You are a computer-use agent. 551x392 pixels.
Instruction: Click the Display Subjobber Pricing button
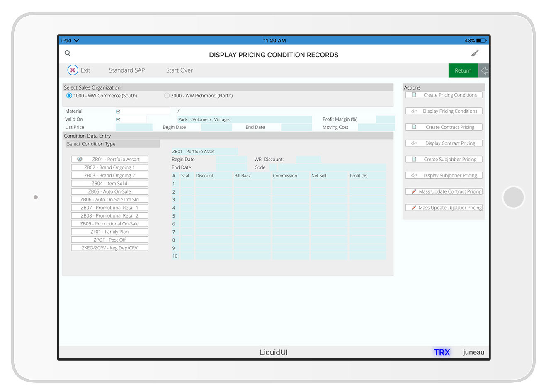pyautogui.click(x=444, y=176)
